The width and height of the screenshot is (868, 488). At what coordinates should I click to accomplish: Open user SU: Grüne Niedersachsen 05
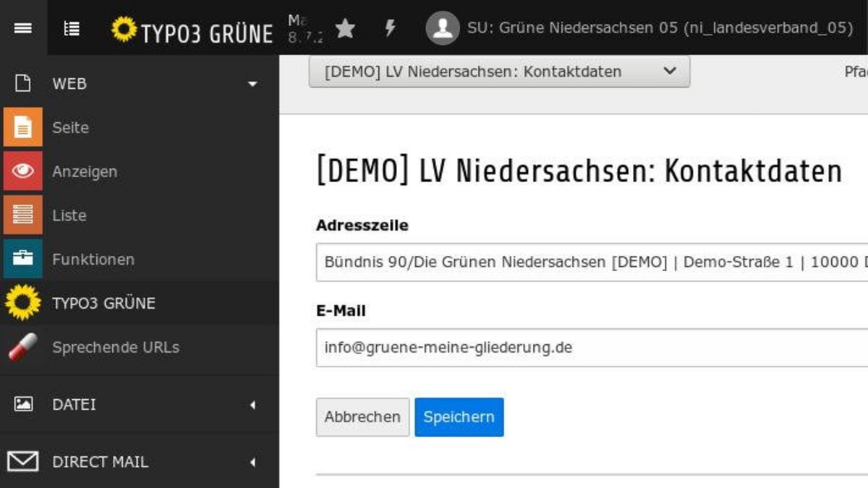(x=660, y=28)
